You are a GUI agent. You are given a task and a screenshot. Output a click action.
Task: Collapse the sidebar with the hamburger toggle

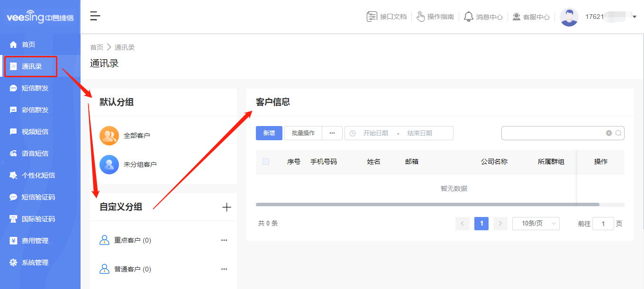coord(95,16)
